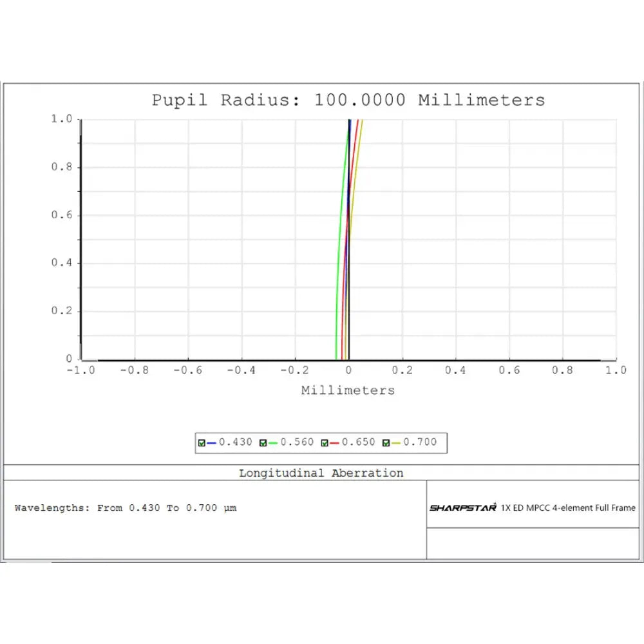Click the -1.0 tick on the horizontal axis
Viewport: 644px width, 644px height.
(80, 371)
